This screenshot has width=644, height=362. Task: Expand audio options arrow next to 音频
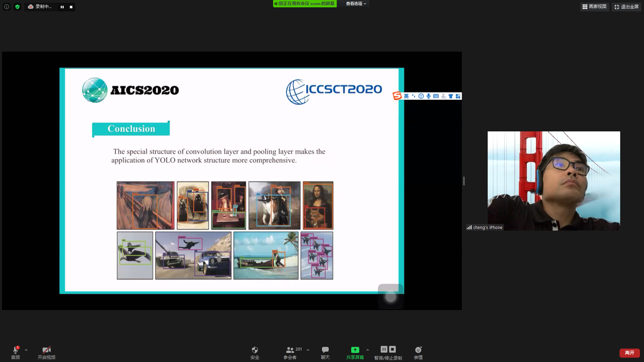(x=26, y=350)
